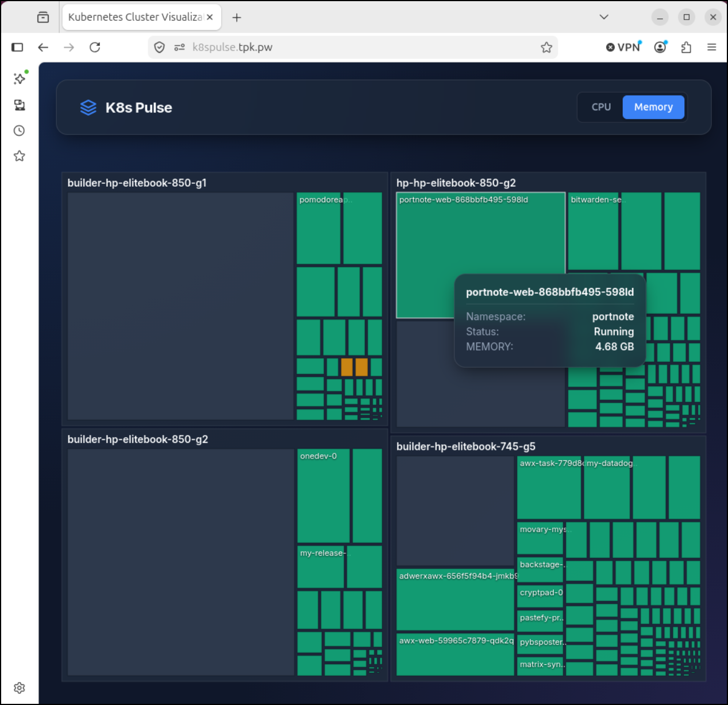Open site permissions icon in address bar
Image resolution: width=728 pixels, height=705 pixels.
click(x=179, y=47)
